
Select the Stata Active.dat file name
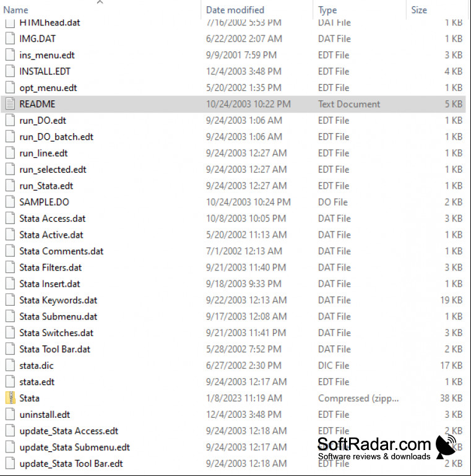click(x=51, y=235)
